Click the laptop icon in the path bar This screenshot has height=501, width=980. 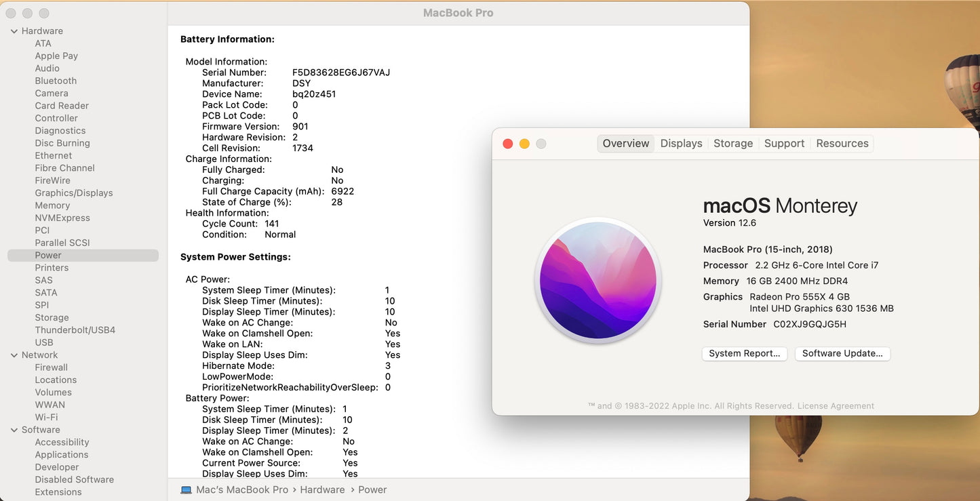187,489
